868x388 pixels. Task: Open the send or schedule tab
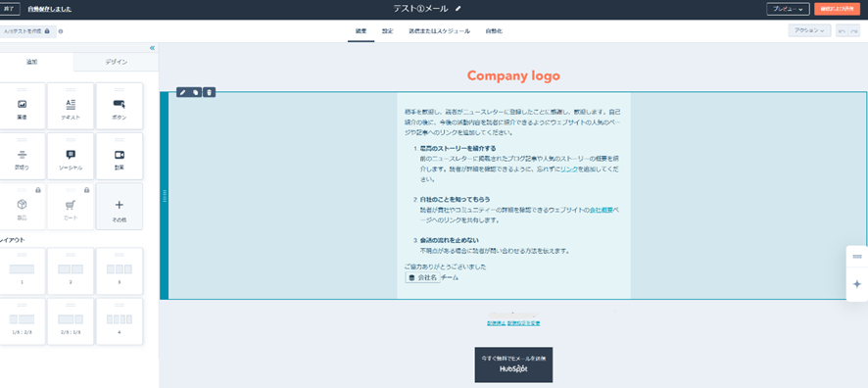click(440, 31)
